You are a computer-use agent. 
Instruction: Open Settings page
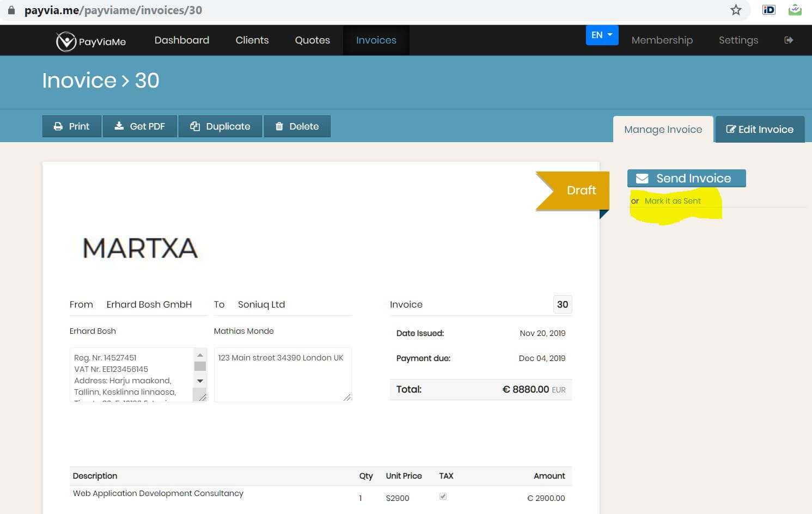click(x=738, y=40)
